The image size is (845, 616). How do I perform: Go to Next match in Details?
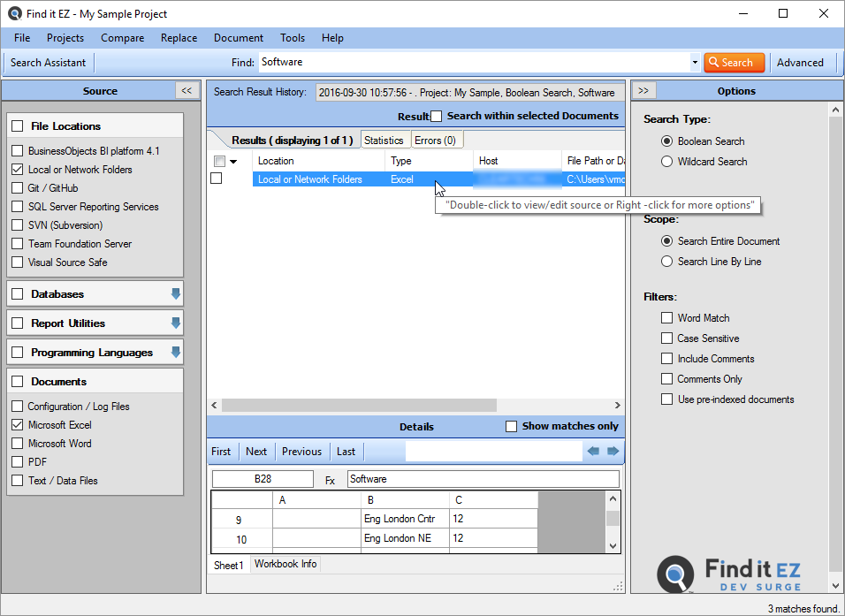[x=256, y=452]
